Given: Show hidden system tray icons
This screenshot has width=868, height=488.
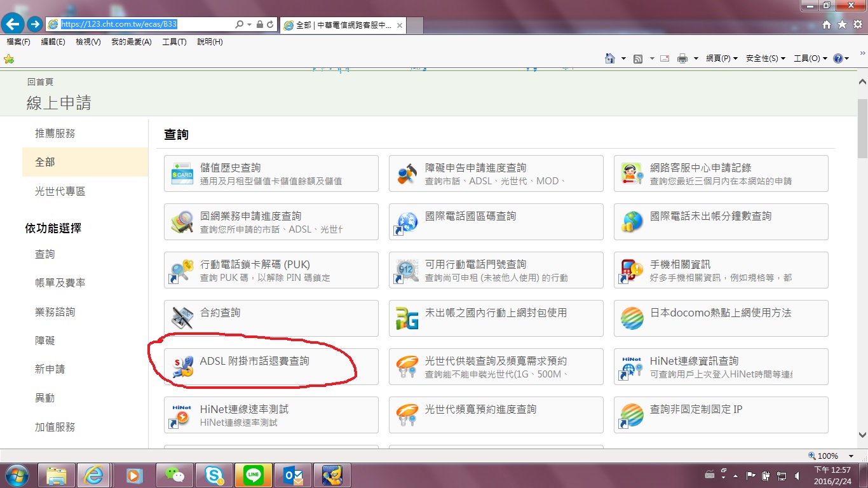Looking at the screenshot, I should [736, 475].
